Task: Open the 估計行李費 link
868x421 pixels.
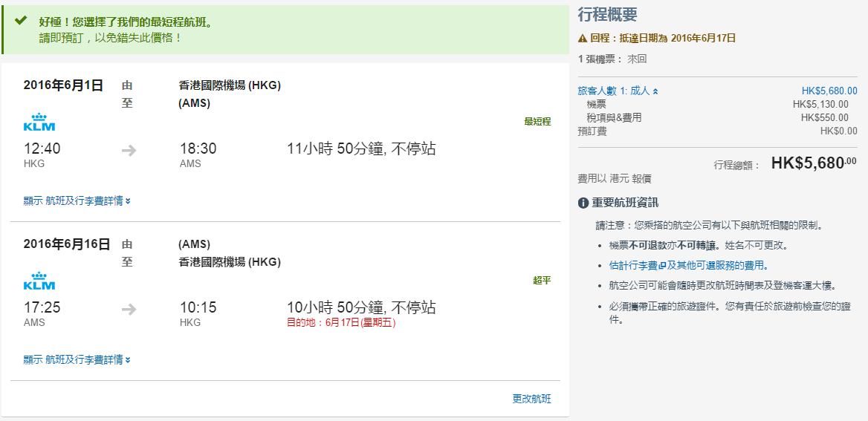Action: (633, 265)
